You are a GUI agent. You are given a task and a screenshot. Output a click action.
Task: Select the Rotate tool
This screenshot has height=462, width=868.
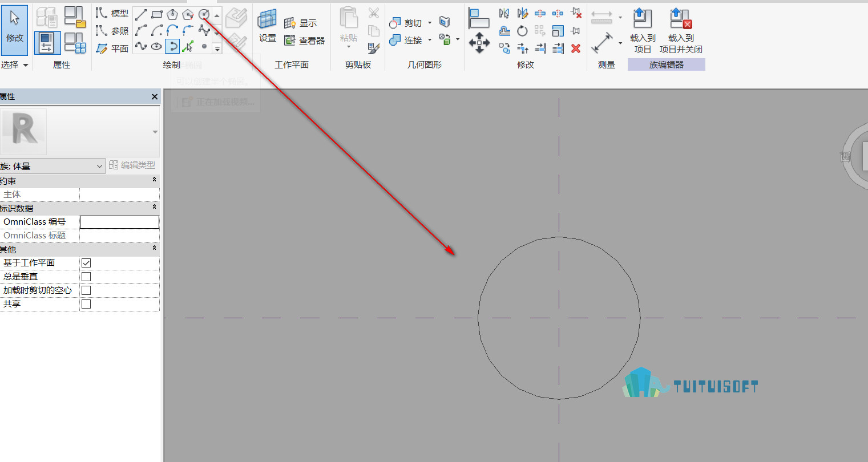(522, 31)
